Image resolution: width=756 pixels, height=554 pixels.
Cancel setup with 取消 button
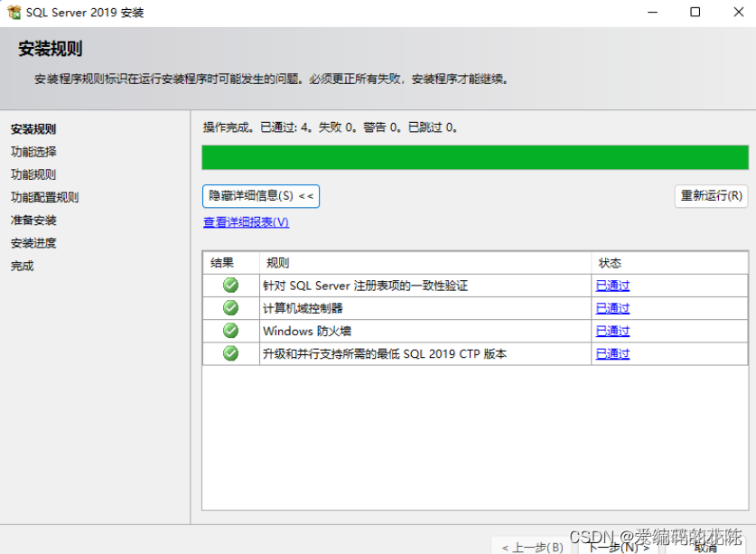click(705, 547)
